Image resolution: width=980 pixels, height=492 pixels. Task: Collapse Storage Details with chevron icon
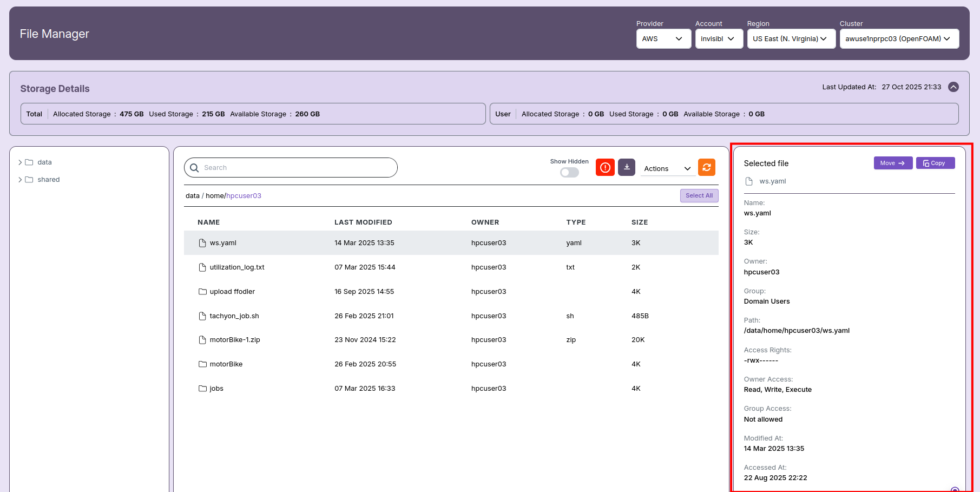click(953, 87)
